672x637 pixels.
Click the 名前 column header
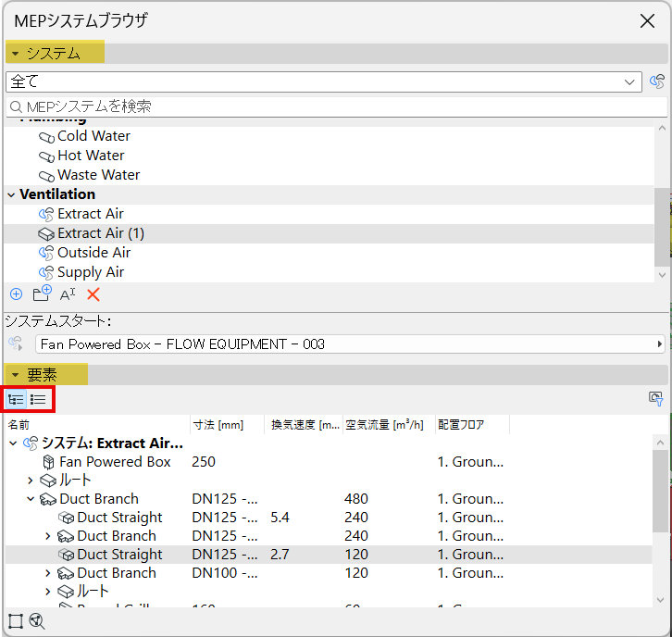(x=98, y=425)
